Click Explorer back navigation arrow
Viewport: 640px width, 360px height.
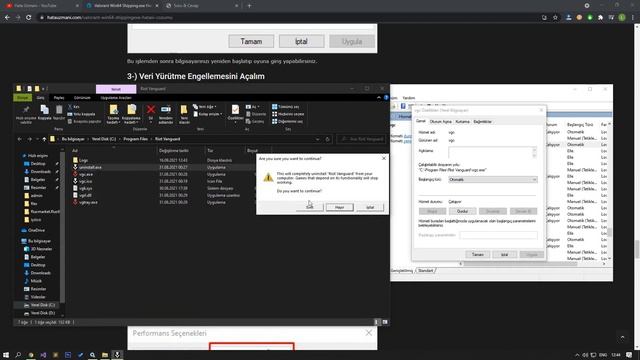tap(20, 139)
